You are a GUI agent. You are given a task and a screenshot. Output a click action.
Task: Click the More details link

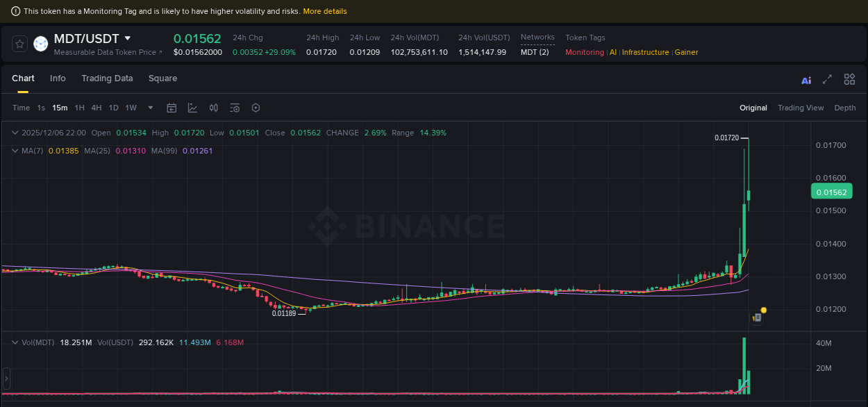coord(325,11)
